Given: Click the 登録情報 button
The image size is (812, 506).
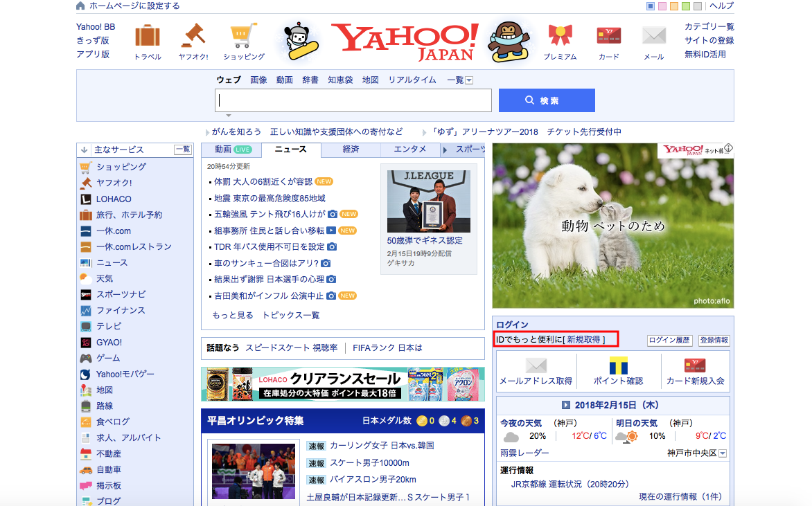Looking at the screenshot, I should pos(714,341).
